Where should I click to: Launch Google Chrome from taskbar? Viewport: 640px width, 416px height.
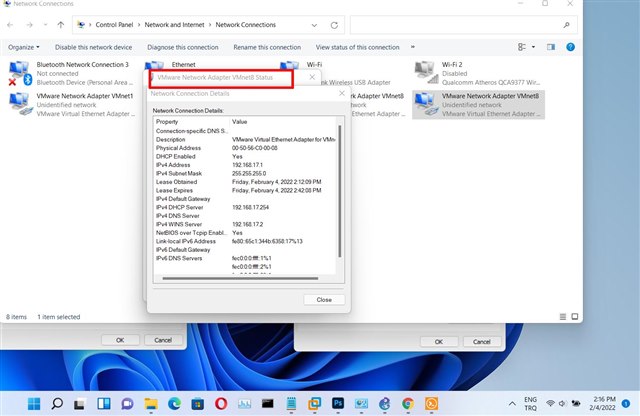[408, 404]
